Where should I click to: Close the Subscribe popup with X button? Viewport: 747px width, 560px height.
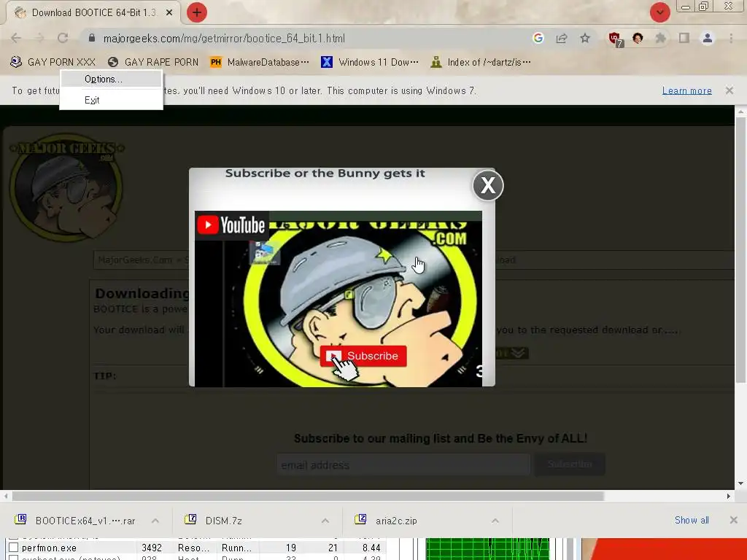pos(488,185)
